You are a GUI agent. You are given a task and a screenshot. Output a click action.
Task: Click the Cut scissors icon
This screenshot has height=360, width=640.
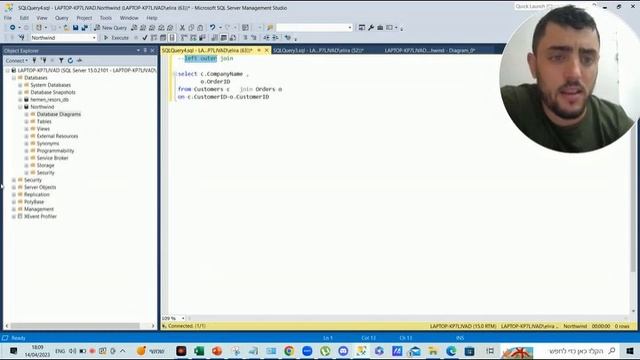[x=182, y=28]
